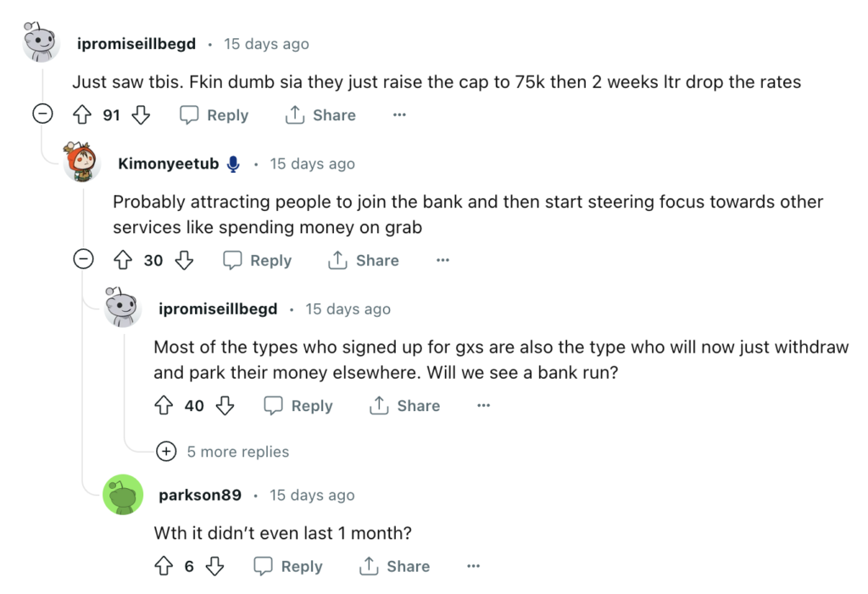This screenshot has width=868, height=594.
Task: Downvote the comment with 91 points
Action: [141, 115]
